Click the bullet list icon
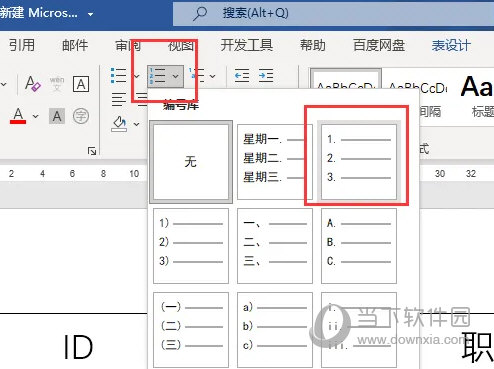Image resolution: width=494 pixels, height=369 pixels. point(119,76)
